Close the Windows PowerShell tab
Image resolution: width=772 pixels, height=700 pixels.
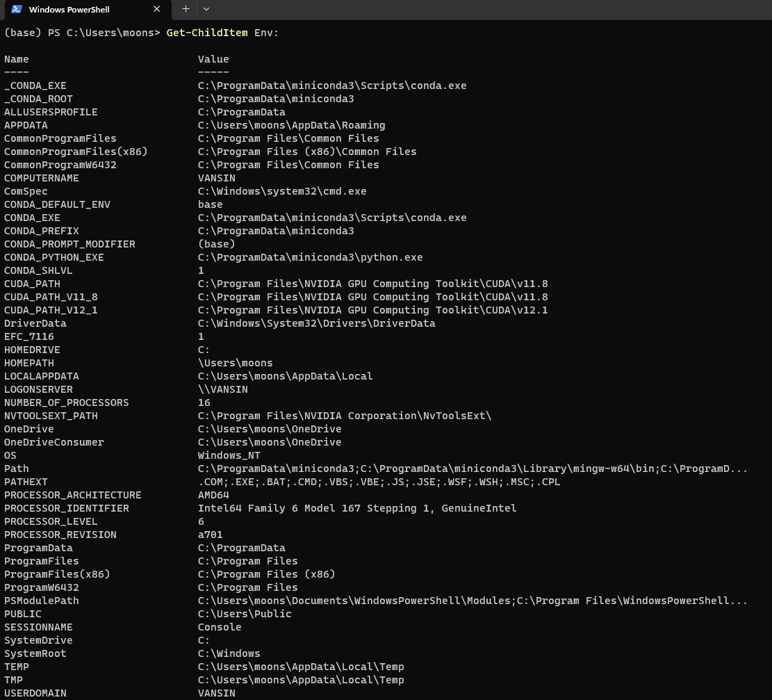point(156,9)
